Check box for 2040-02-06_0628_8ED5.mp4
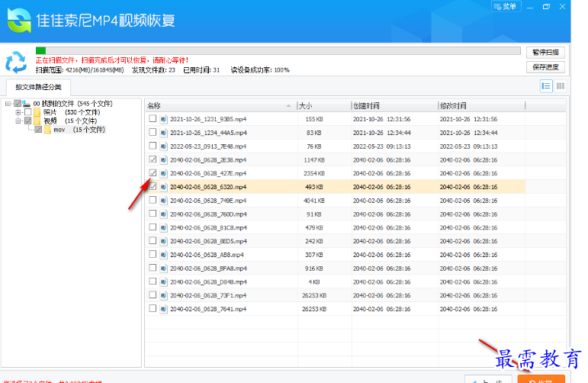588x383 pixels. point(153,240)
